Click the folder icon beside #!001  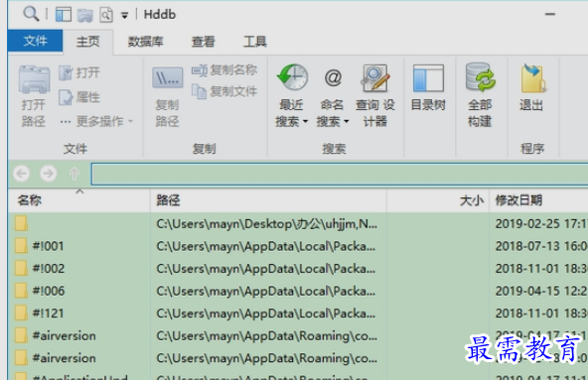click(22, 246)
